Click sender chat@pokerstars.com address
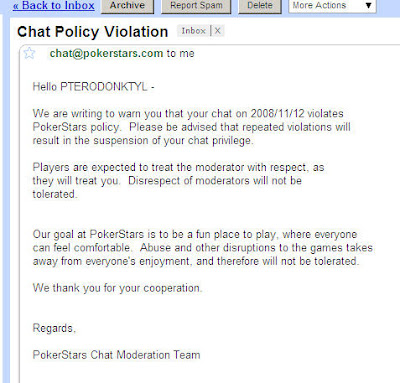The width and height of the screenshot is (400, 383). (106, 53)
